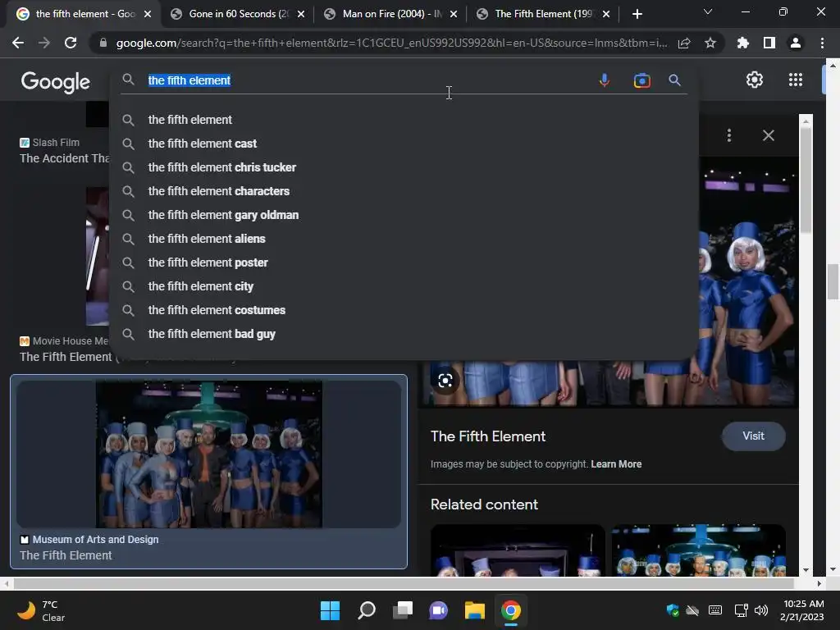Screen dimensions: 840x630
Task: Click the Google logo
Action: [56, 81]
